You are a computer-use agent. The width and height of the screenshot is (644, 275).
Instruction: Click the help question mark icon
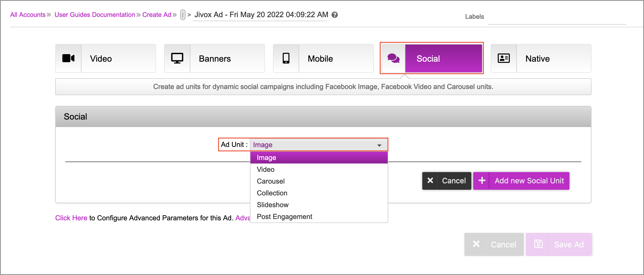[335, 15]
